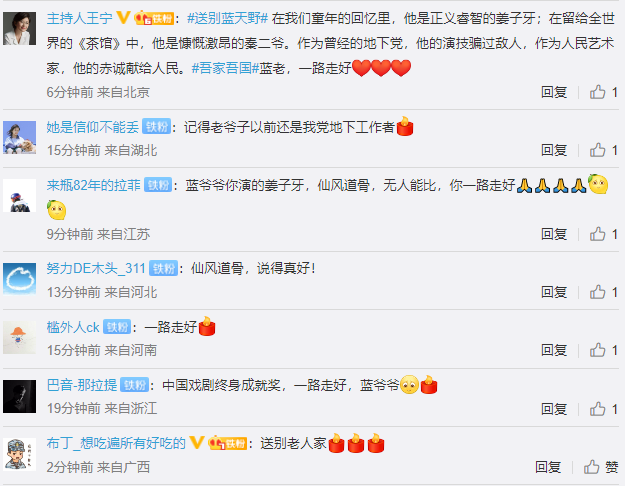Reply to 来瓶82年的拉菲's comment
The height and width of the screenshot is (486, 625).
click(x=554, y=234)
